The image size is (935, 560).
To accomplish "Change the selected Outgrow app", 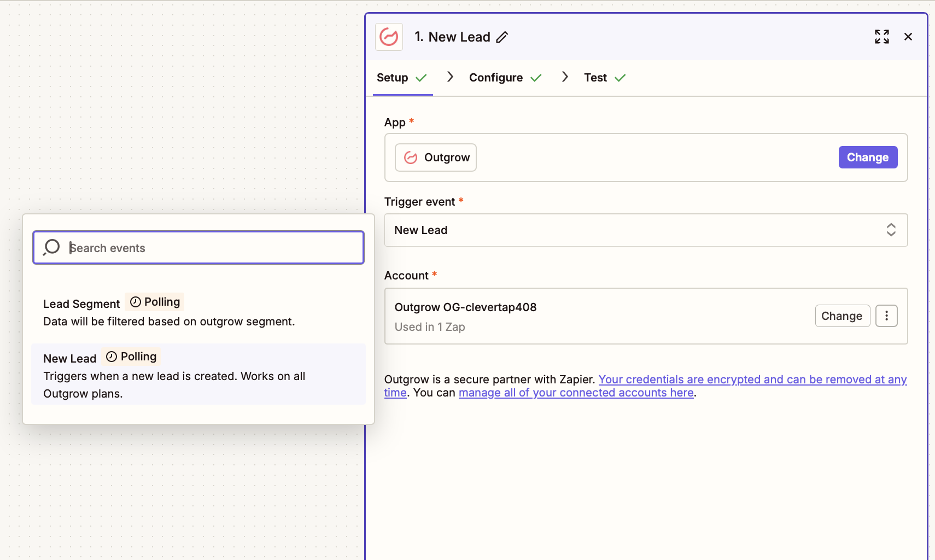I will 868,157.
